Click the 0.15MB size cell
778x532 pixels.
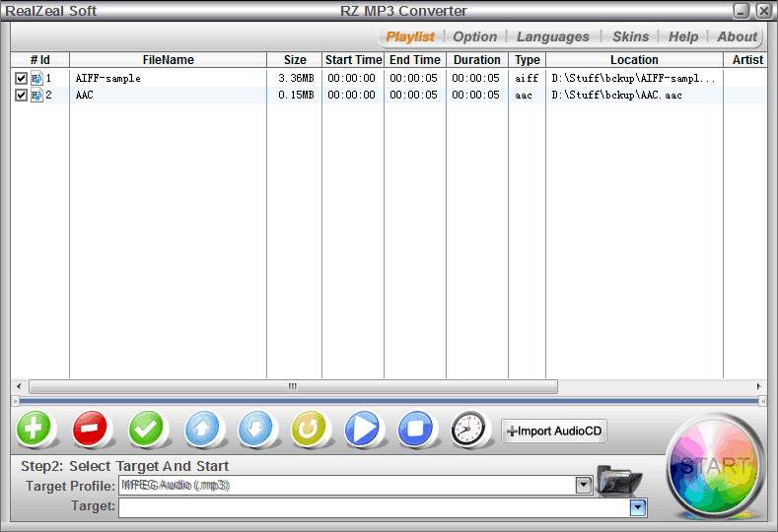pos(296,95)
